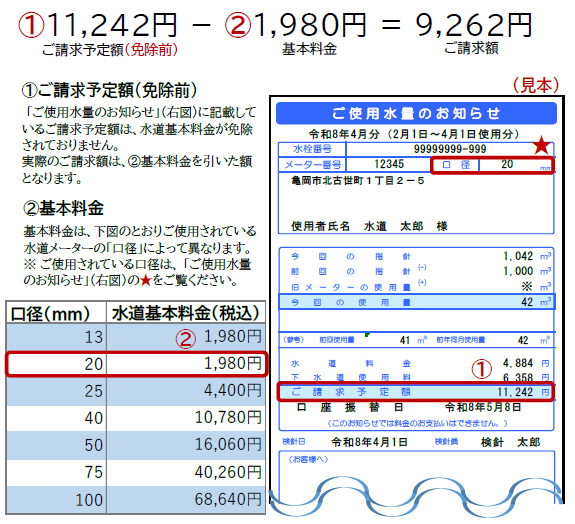Click the ご請求予定額(免除前) label under formula
Screen dimensions: 575x524
point(110,50)
